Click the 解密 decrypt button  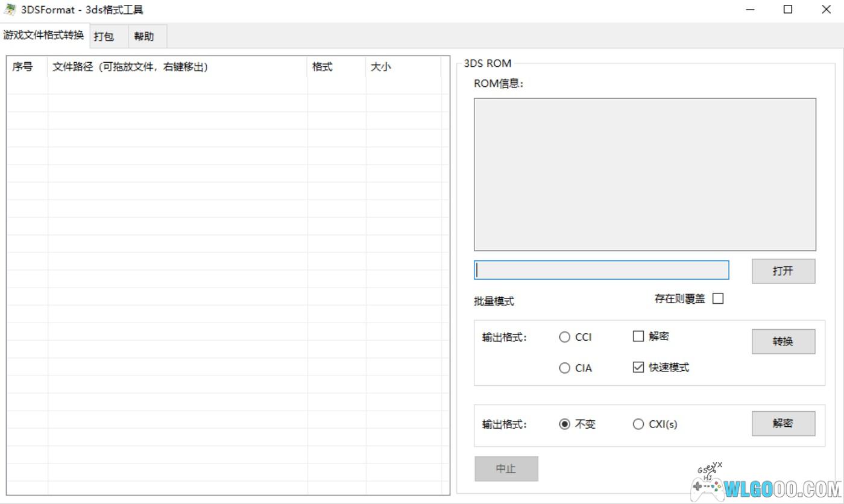[x=783, y=423]
